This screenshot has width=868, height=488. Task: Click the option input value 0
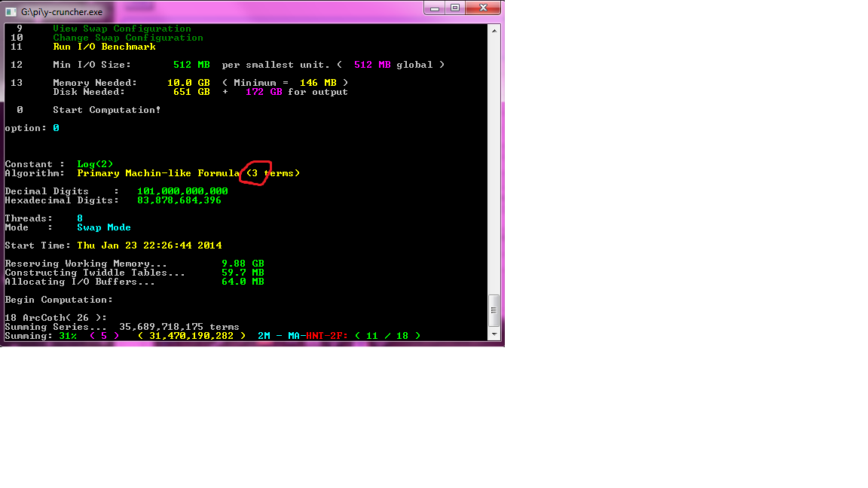coord(56,128)
